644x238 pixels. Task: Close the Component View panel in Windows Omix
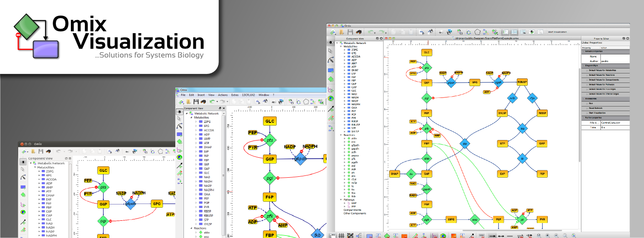click(224, 108)
